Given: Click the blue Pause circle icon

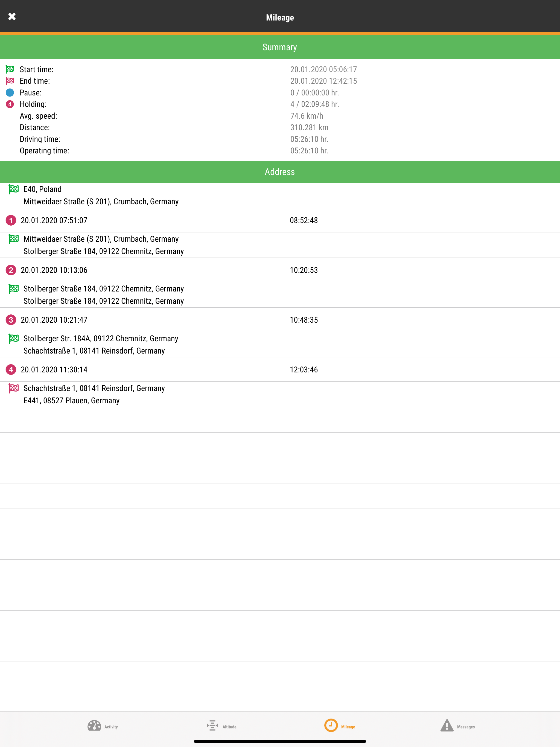Looking at the screenshot, I should [10, 92].
